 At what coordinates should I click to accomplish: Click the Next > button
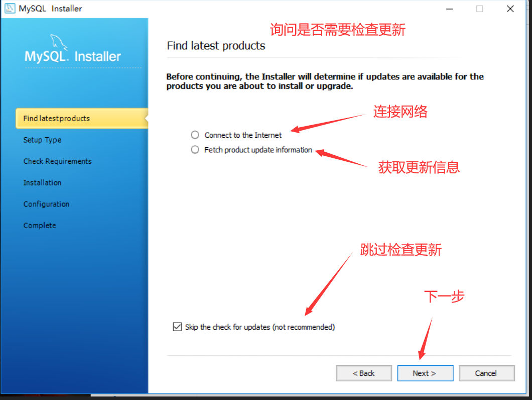[x=425, y=373]
